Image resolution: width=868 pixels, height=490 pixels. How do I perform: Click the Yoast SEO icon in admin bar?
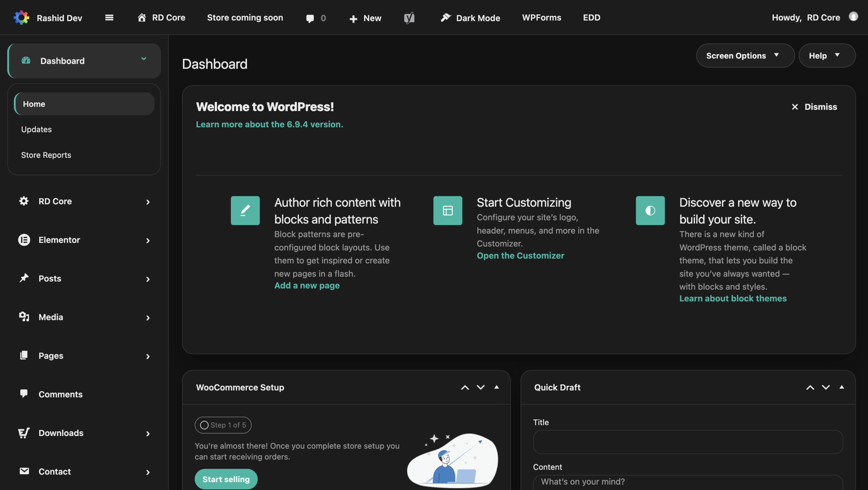click(409, 18)
